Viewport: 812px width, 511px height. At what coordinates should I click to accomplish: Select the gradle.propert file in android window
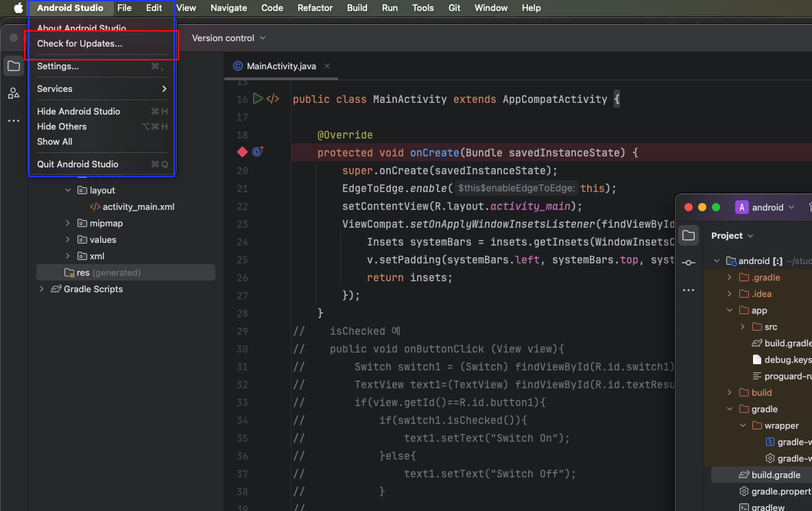pyautogui.click(x=775, y=491)
